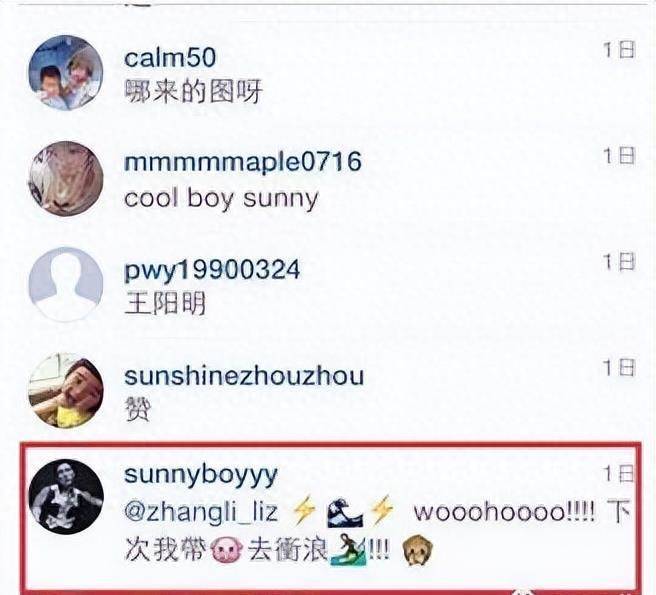The height and width of the screenshot is (595, 656).
Task: Tap sunshinezhouzhou's profile photo
Action: tap(66, 390)
